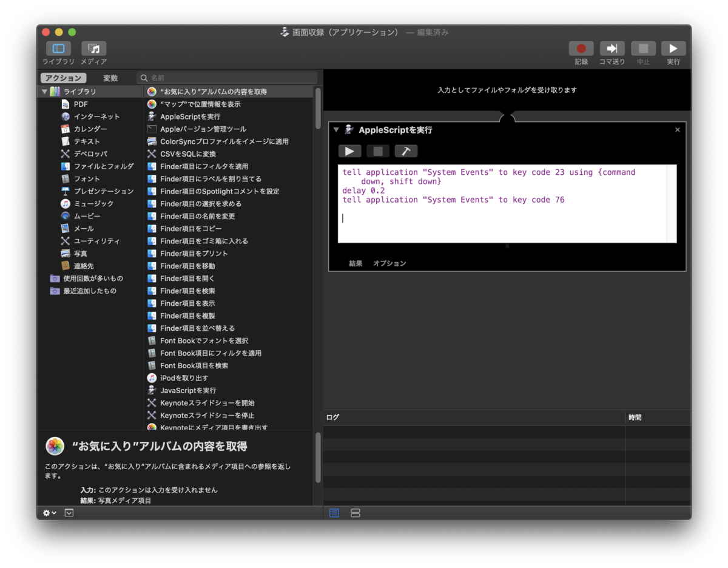Toggle the boxed checkmark control beside the gear
The image size is (728, 568).
tap(69, 512)
